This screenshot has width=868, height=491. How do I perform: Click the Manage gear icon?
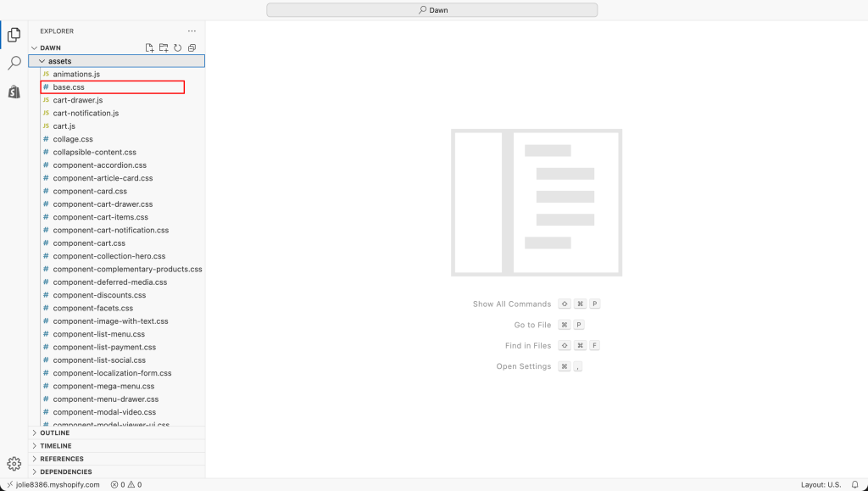(x=14, y=463)
